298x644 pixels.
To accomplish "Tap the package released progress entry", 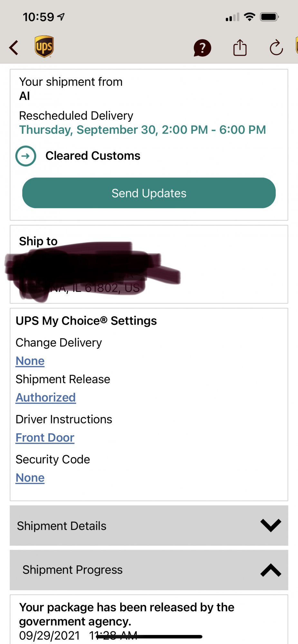I will pos(127,614).
